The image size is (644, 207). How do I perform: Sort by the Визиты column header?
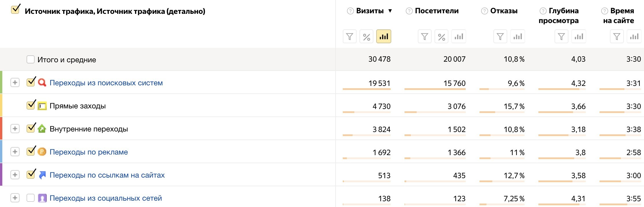(370, 11)
